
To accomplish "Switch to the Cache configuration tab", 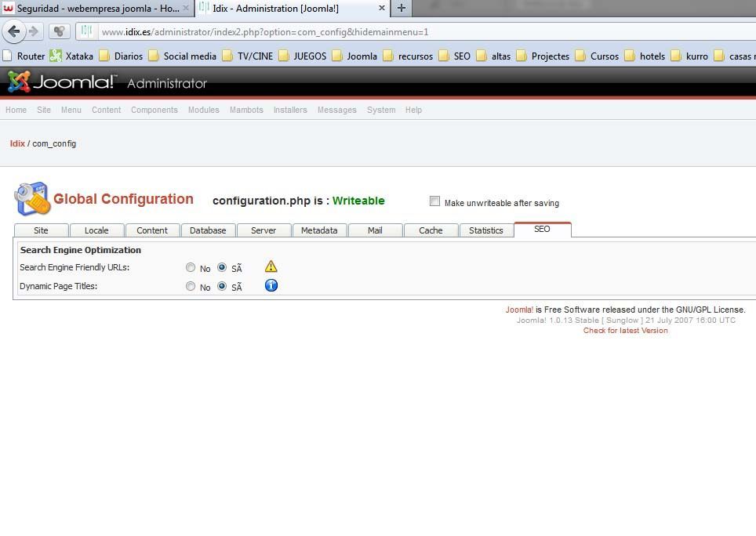I will [431, 230].
